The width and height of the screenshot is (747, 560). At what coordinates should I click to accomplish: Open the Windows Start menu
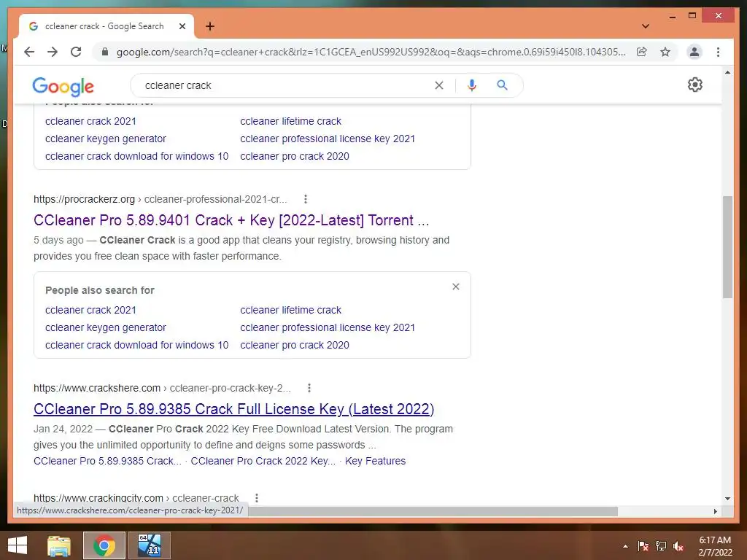tap(18, 545)
